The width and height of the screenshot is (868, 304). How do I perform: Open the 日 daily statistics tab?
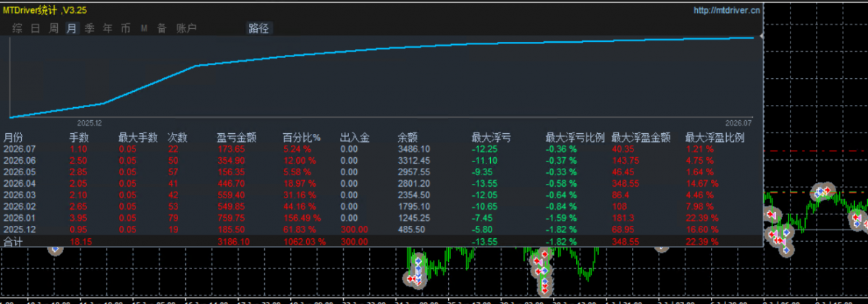point(35,28)
